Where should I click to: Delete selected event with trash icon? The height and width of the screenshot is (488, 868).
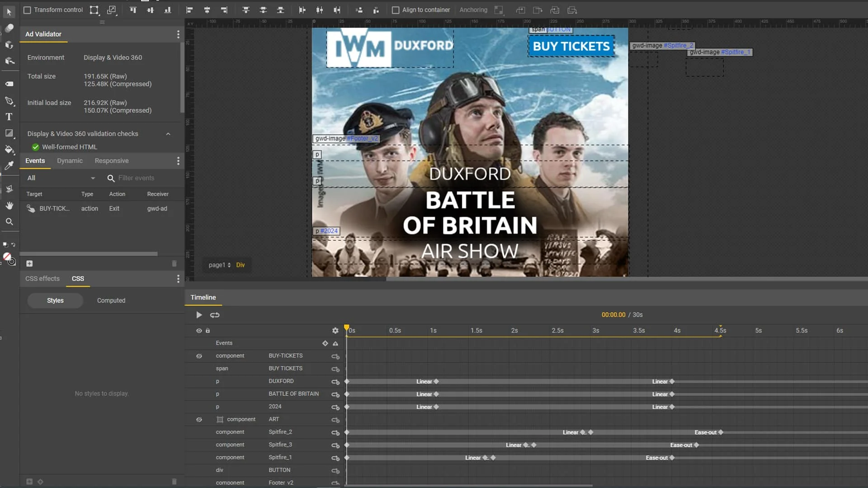pos(174,263)
